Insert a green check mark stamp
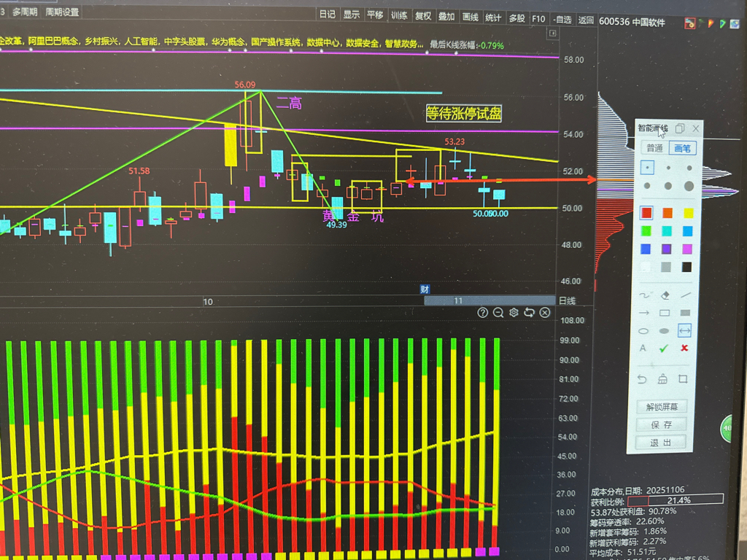The width and height of the screenshot is (747, 560). click(663, 349)
